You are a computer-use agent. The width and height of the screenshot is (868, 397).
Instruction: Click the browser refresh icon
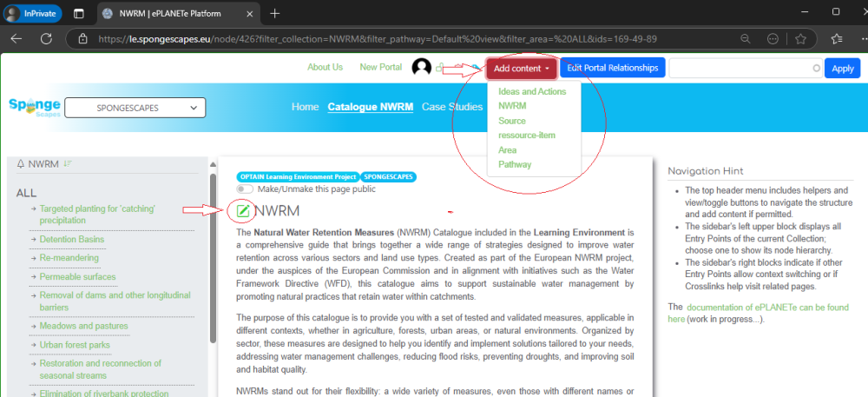click(46, 38)
